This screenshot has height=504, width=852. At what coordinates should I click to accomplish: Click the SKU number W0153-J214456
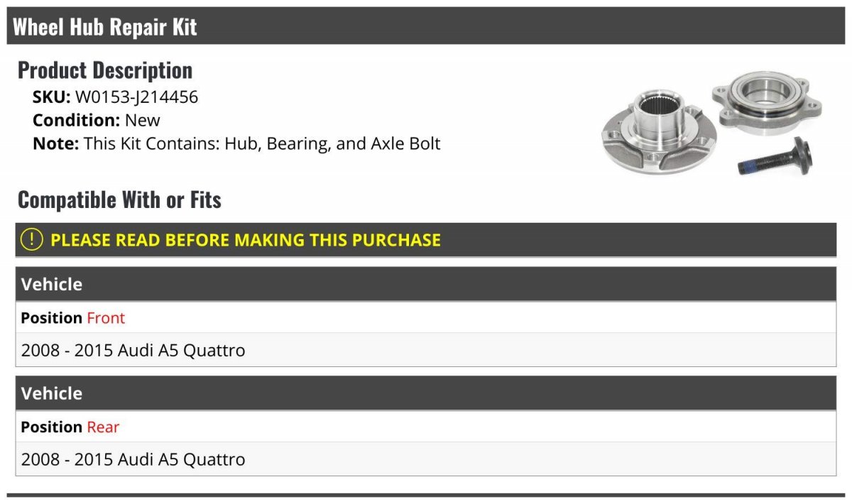coord(136,97)
